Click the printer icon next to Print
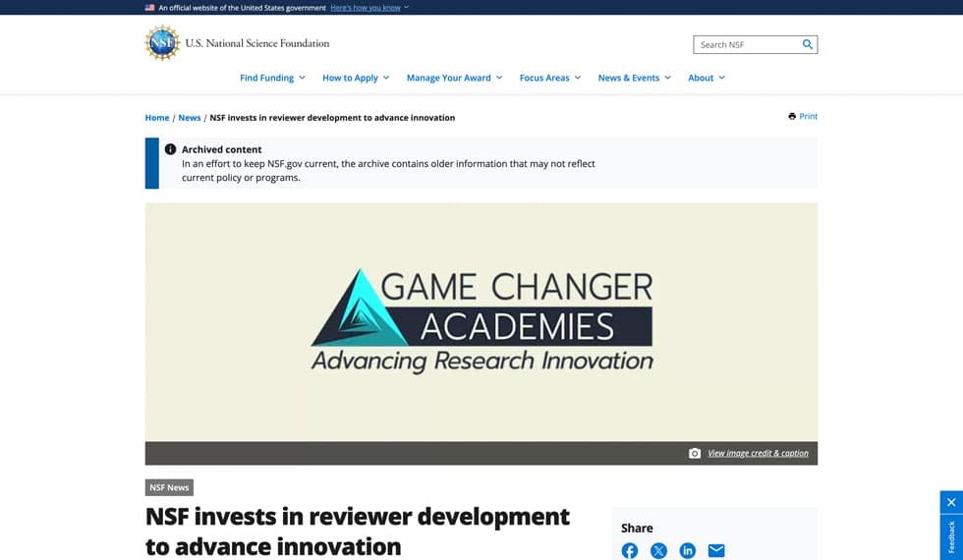Image resolution: width=963 pixels, height=560 pixels. pos(792,116)
